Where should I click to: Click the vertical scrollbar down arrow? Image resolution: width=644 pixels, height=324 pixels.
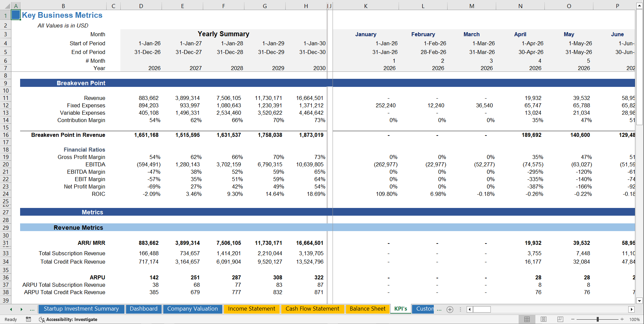point(640,301)
